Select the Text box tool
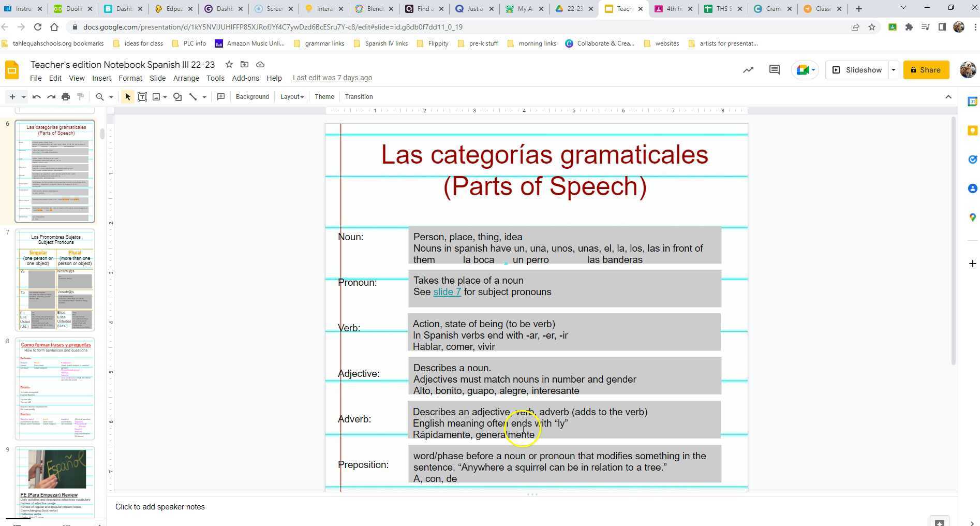980x526 pixels. click(x=142, y=97)
